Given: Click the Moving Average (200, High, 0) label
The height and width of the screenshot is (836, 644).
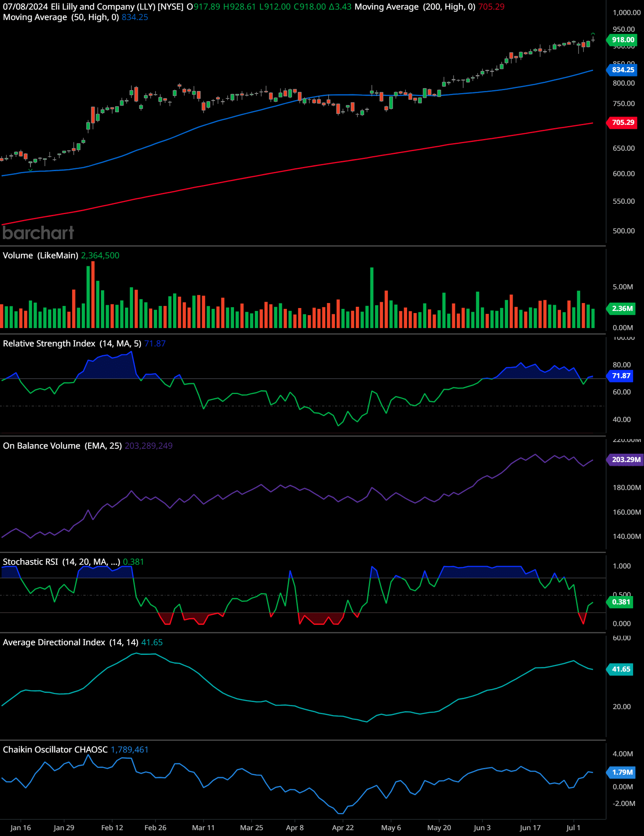Looking at the screenshot, I should coord(415,7).
